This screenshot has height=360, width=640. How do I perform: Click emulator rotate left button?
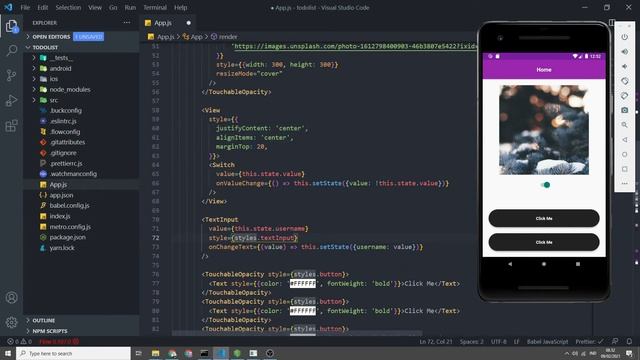(624, 81)
